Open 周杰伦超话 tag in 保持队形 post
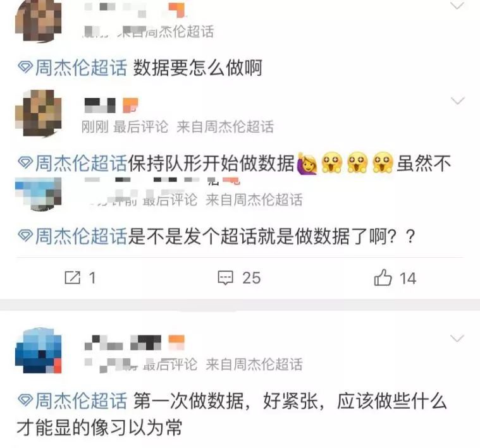480x448 pixels. coord(81,162)
